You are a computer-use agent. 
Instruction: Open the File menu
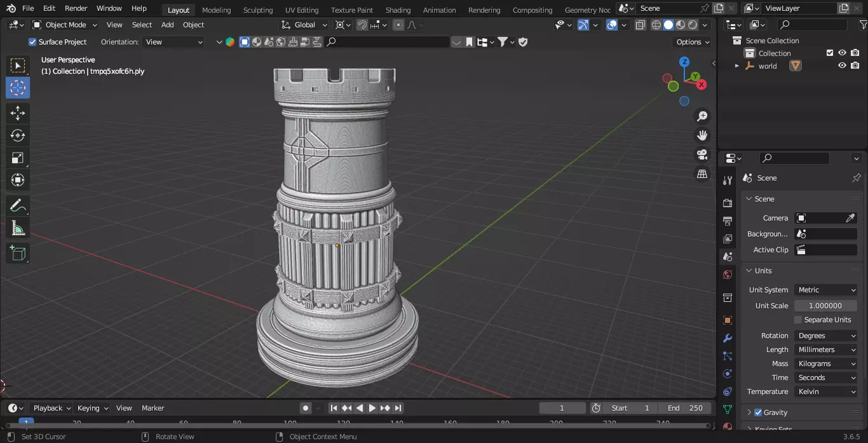click(28, 8)
